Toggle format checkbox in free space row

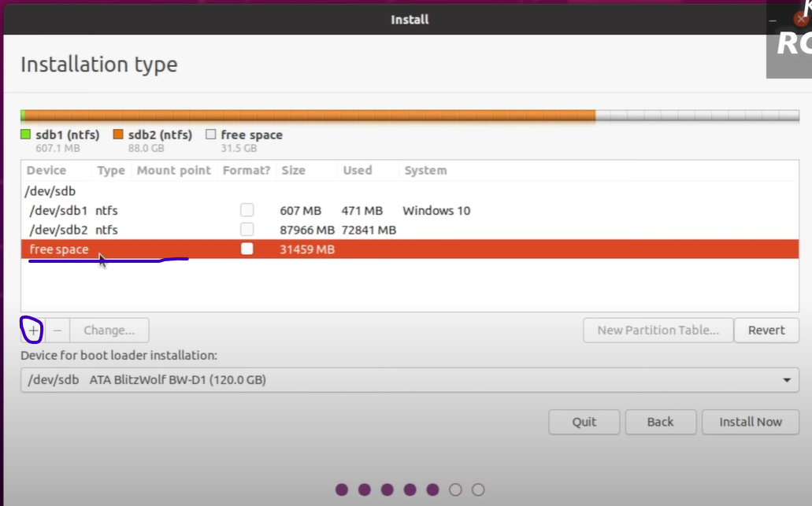247,249
